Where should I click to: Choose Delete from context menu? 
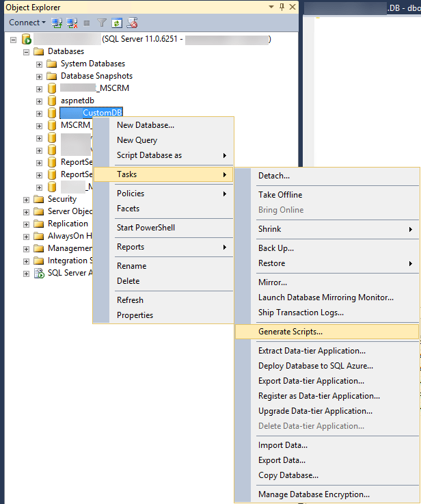pyautogui.click(x=163, y=281)
